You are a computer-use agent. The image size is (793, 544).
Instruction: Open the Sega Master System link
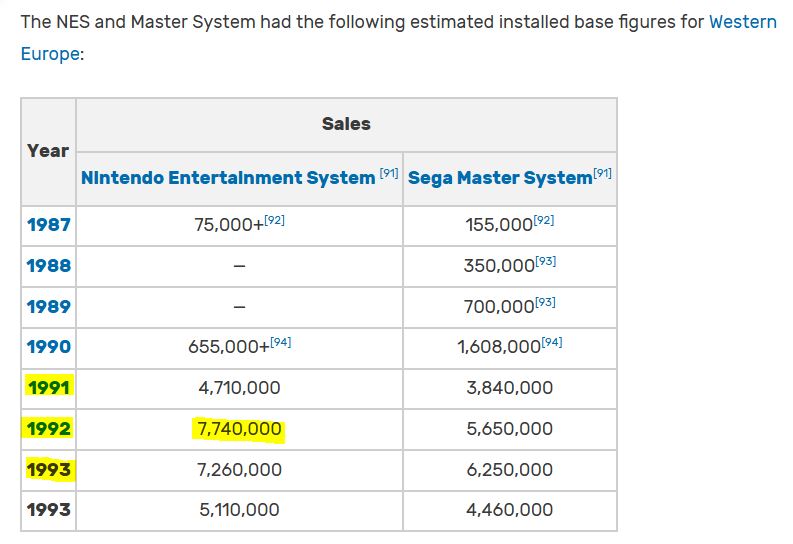[500, 177]
